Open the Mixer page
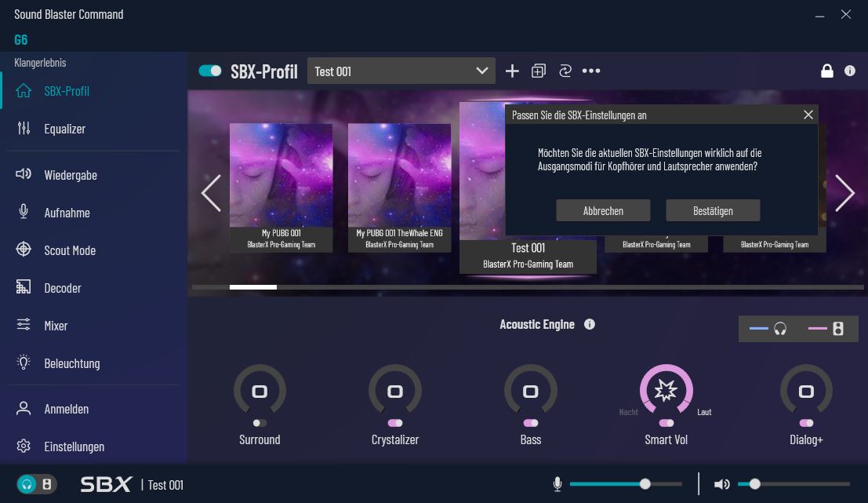868x503 pixels. coord(94,326)
